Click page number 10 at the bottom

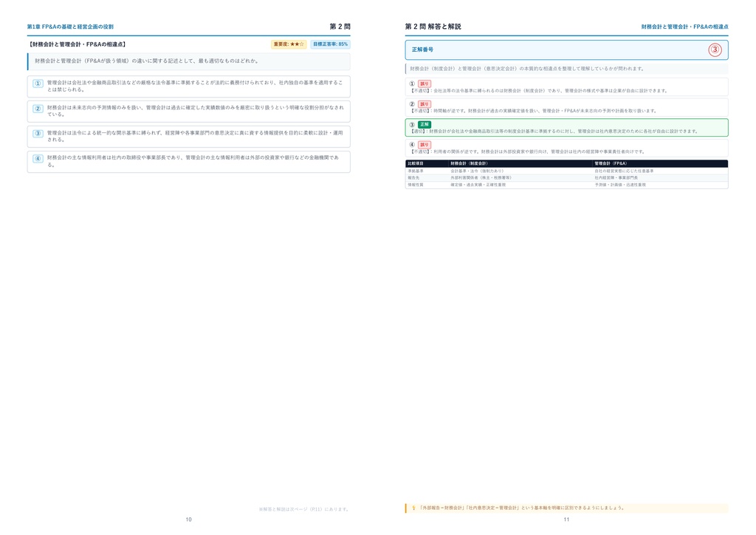click(x=188, y=519)
